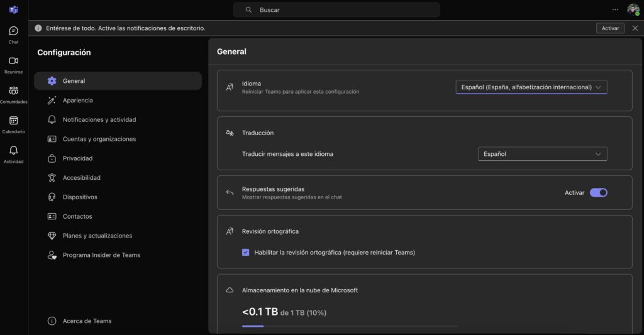Screen dimensions: 644x335
Task: Click the Revisión ortográfica section icon
Action: coord(230,231)
